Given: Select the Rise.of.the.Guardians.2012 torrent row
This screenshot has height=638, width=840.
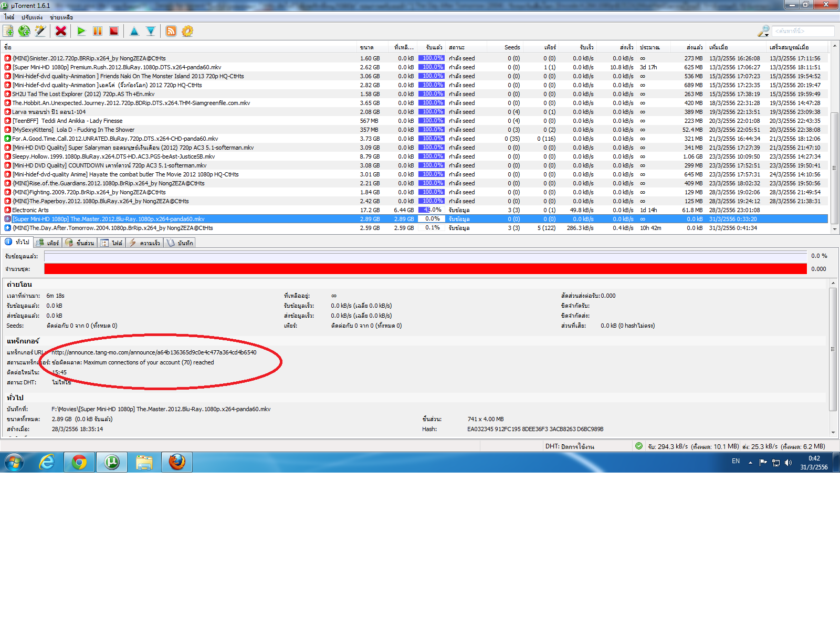Looking at the screenshot, I should tap(415, 183).
